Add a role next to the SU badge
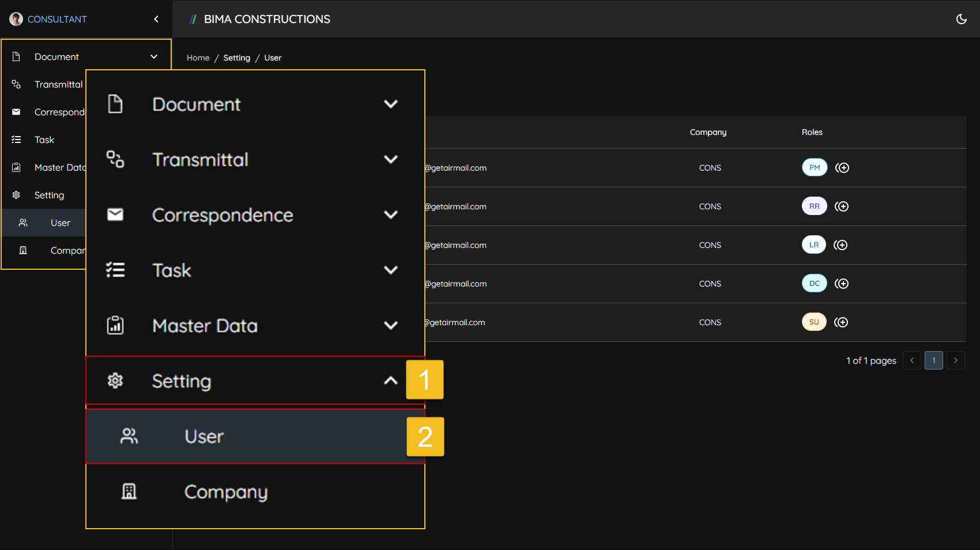This screenshot has width=980, height=550. [841, 322]
